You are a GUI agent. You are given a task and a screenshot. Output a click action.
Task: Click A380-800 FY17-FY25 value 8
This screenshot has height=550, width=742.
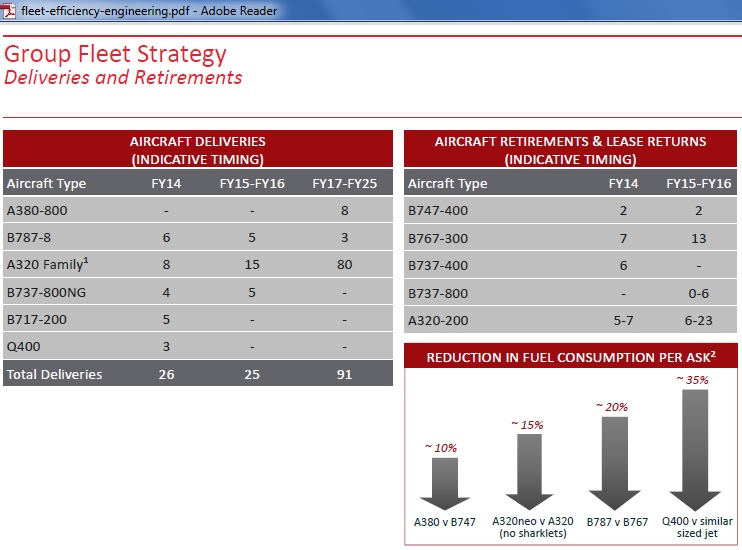(344, 211)
